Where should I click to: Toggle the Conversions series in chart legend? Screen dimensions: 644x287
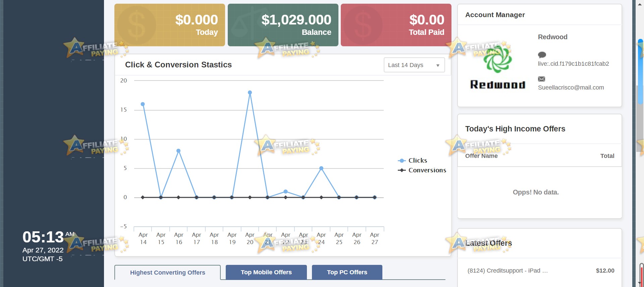422,170
